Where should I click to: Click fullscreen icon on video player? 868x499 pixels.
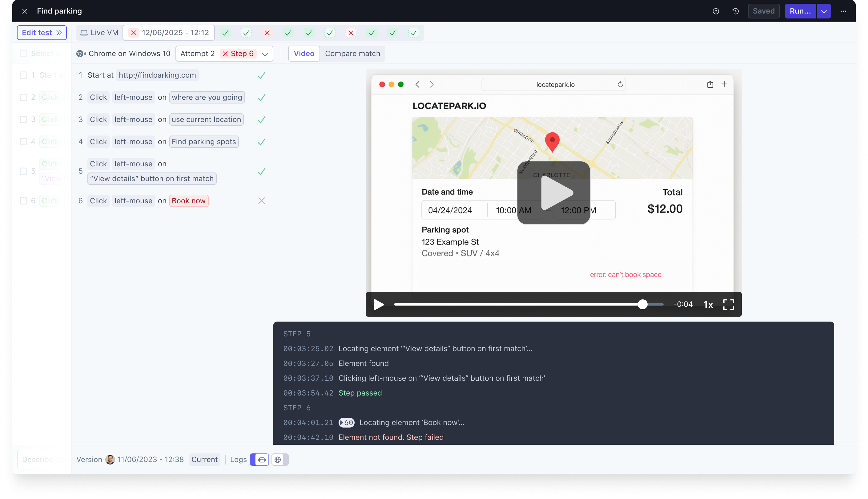coord(728,304)
